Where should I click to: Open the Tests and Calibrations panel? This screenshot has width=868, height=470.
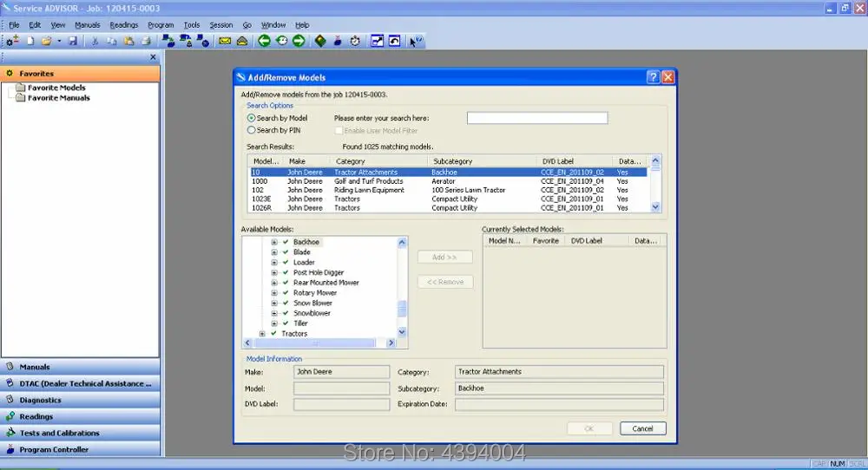coord(80,433)
